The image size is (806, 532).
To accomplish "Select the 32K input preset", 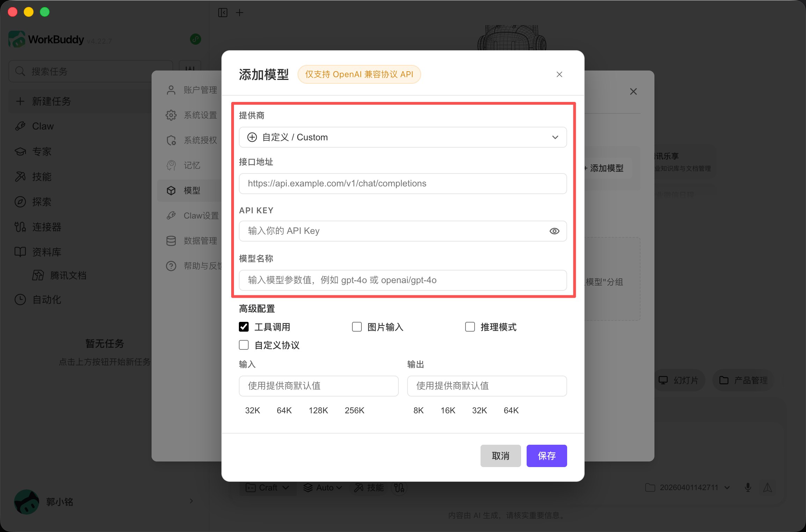I will point(252,411).
